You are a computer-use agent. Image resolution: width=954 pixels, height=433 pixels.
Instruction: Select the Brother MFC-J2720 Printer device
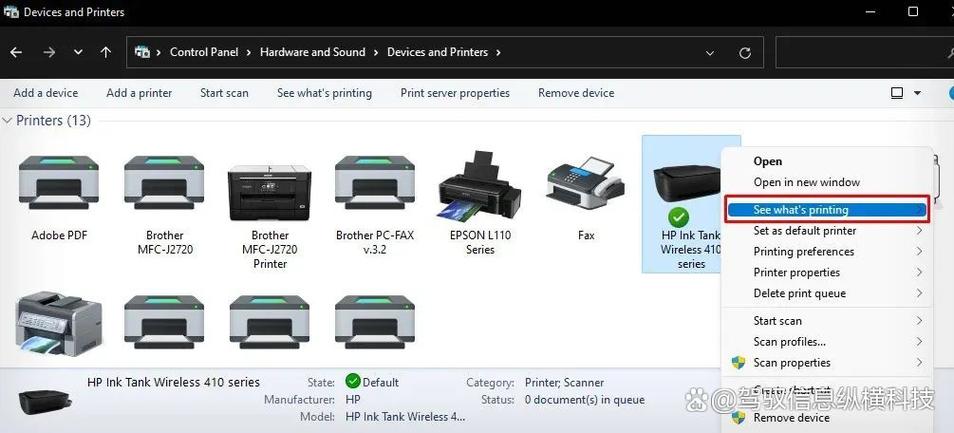click(x=270, y=192)
